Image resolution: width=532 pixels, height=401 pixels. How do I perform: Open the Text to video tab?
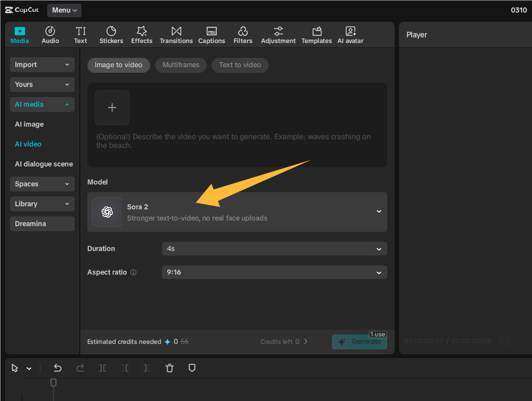pyautogui.click(x=240, y=65)
